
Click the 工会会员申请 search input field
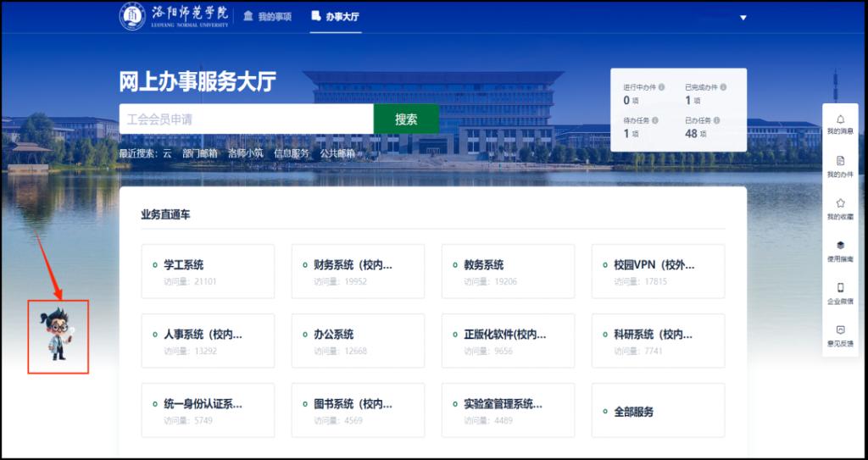pos(246,119)
